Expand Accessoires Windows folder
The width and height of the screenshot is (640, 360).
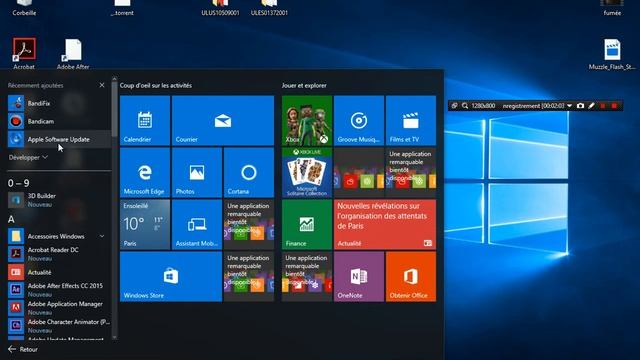[59, 236]
